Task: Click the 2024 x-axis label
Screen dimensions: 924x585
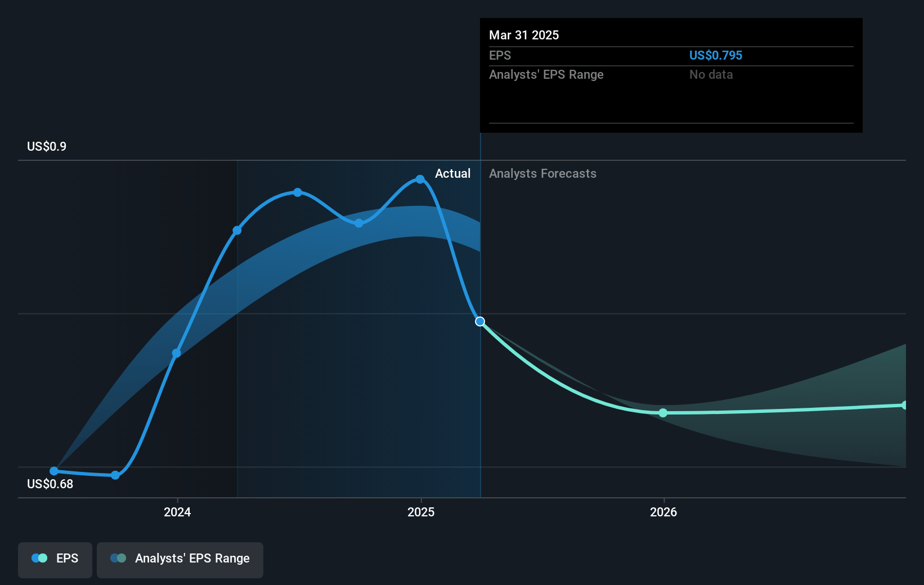Action: (177, 512)
